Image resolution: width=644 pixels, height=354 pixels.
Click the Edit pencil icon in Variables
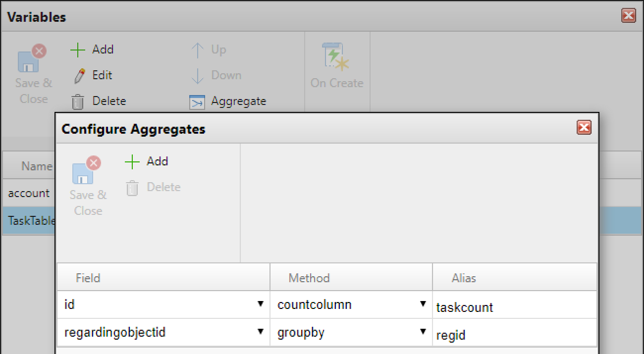pyautogui.click(x=79, y=76)
